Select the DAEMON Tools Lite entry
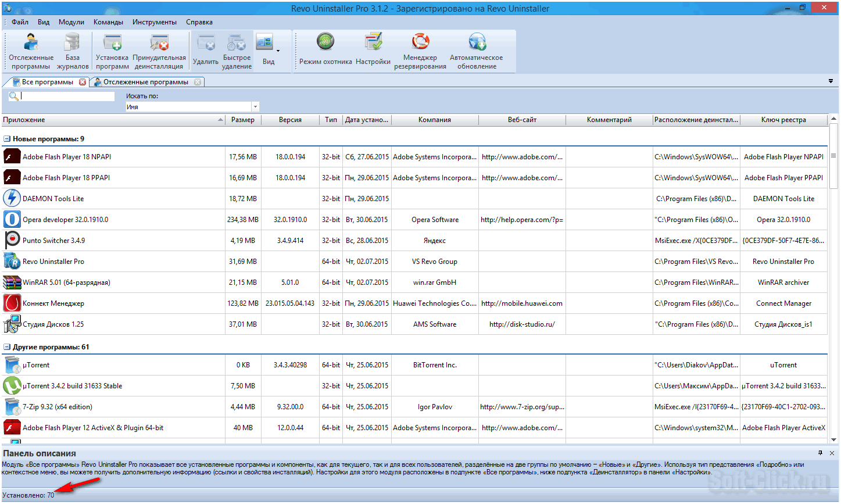The height and width of the screenshot is (504, 841). (53, 199)
